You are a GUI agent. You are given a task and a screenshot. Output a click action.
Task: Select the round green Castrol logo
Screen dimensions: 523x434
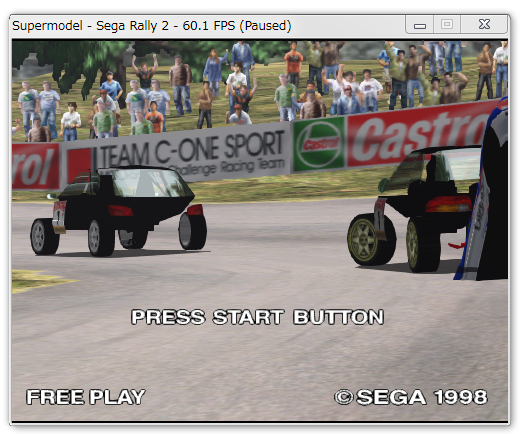pos(320,144)
